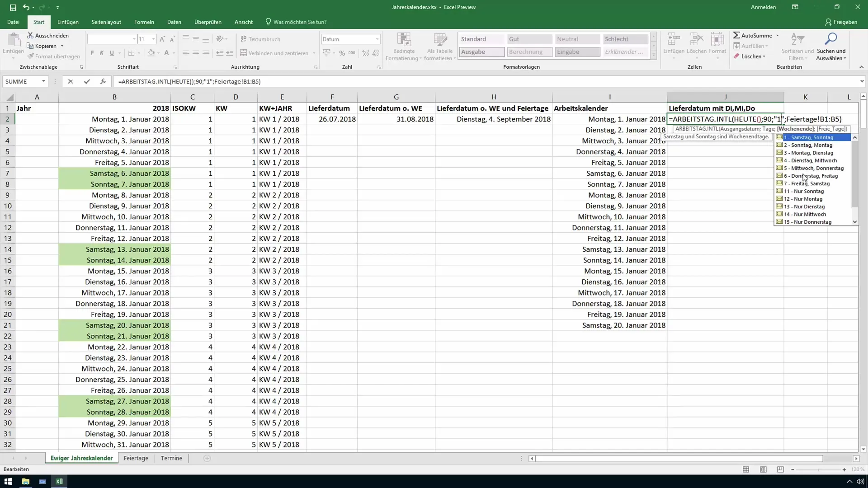Viewport: 868px width, 488px height.
Task: Click font color A icon
Action: coord(166,53)
